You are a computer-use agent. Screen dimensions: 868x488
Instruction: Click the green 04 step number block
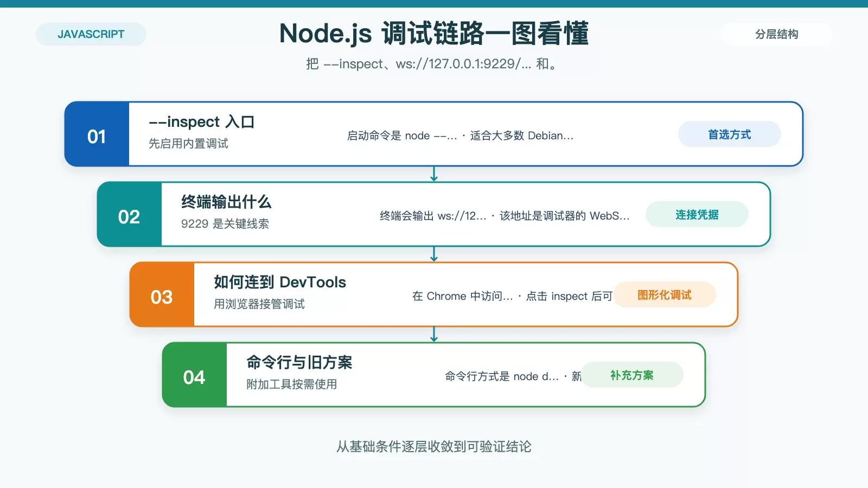[194, 375]
